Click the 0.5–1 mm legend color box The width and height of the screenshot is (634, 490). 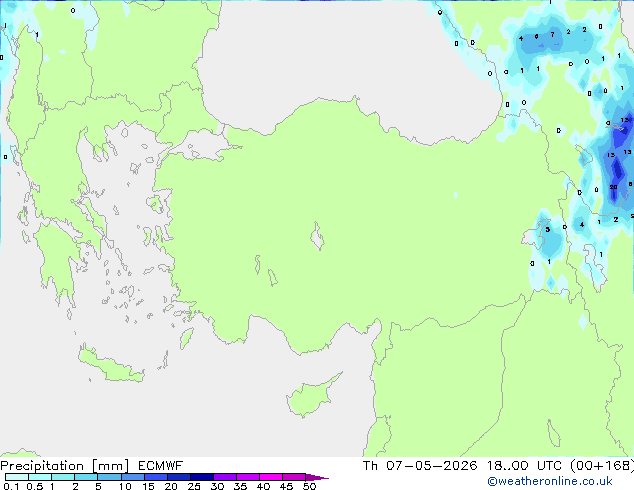tap(40, 477)
